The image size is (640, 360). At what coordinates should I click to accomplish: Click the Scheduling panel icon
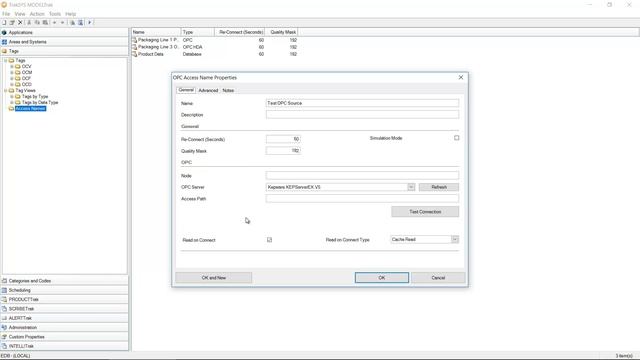[x=4, y=290]
